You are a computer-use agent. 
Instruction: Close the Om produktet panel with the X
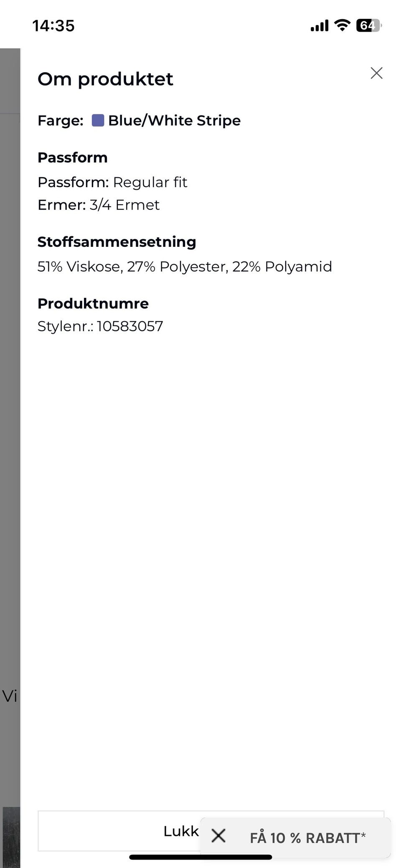[376, 73]
